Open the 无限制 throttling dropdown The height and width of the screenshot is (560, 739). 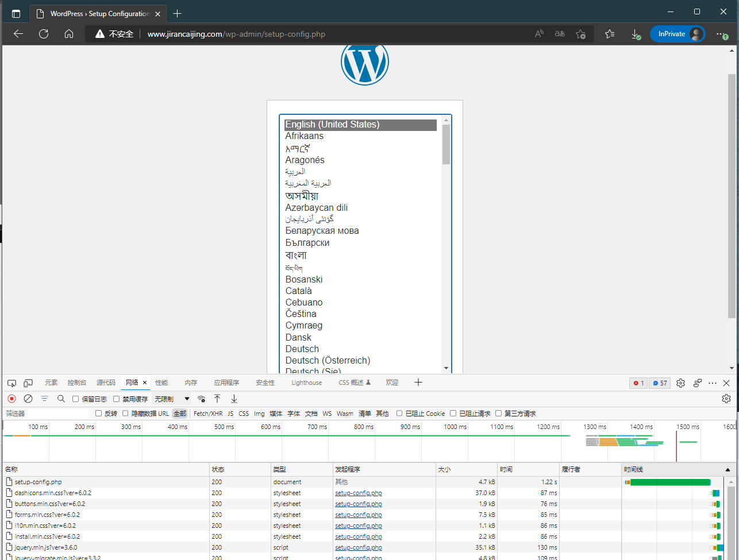click(x=172, y=399)
